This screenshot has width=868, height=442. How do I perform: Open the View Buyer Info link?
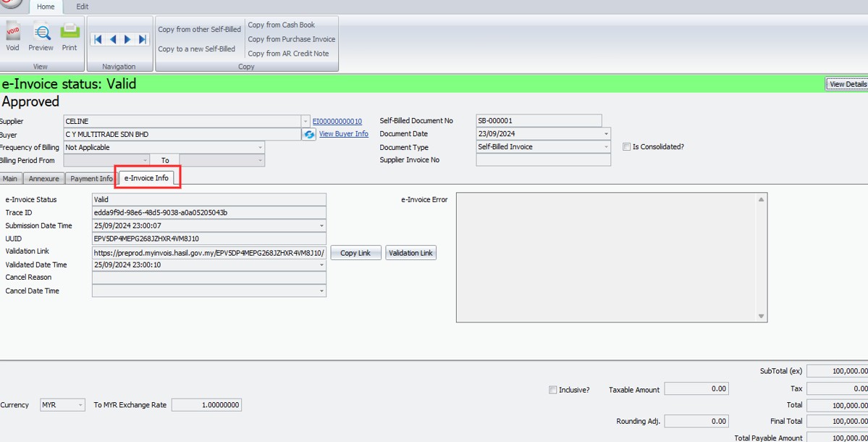coord(343,134)
